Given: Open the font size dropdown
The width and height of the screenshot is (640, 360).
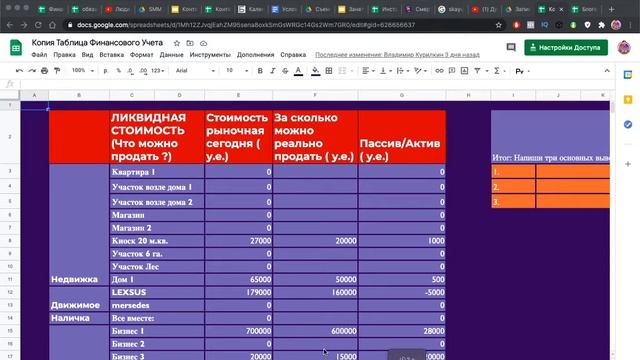Looking at the screenshot, I should point(237,71).
